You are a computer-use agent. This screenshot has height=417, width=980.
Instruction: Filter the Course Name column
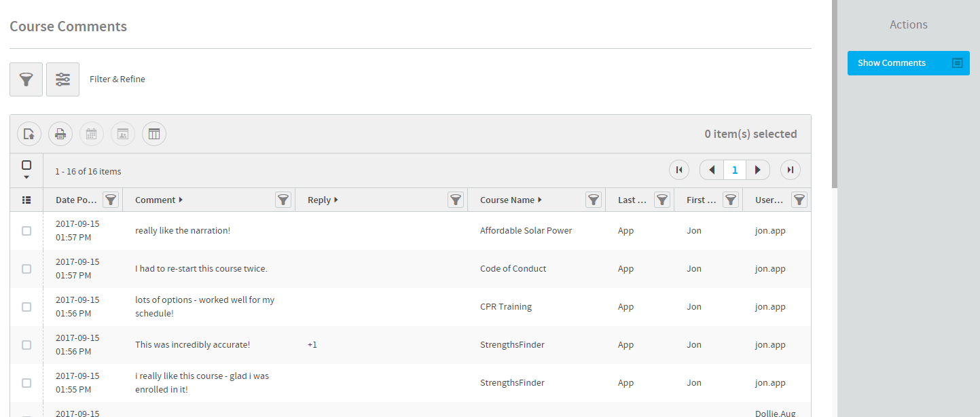(x=594, y=200)
